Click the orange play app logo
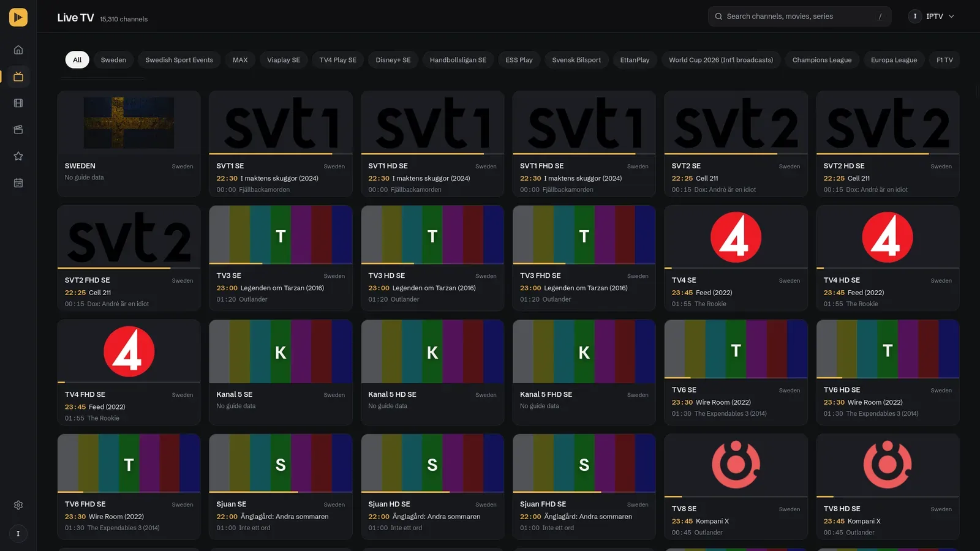The height and width of the screenshot is (551, 980). pos(18,17)
